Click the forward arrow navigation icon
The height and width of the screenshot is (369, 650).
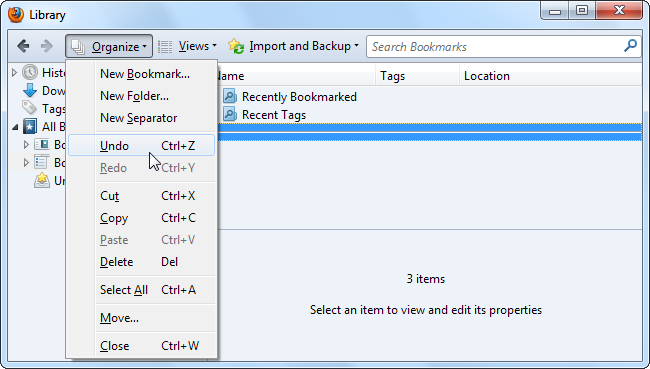[46, 46]
